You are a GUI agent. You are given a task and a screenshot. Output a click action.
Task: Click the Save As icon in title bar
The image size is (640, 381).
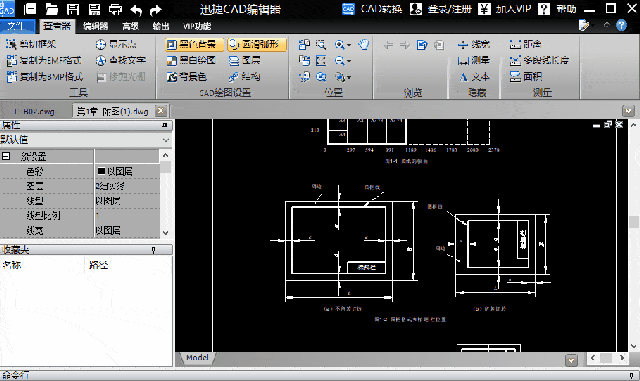click(x=94, y=9)
